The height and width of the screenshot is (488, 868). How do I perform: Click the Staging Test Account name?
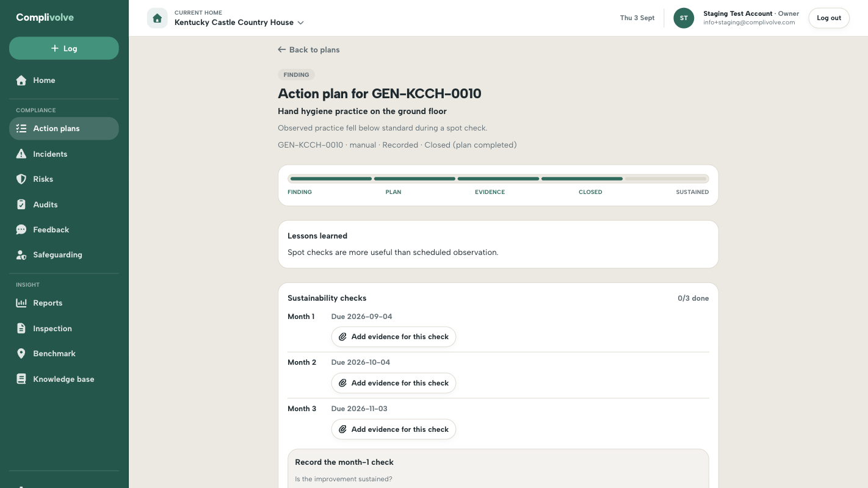[738, 13]
